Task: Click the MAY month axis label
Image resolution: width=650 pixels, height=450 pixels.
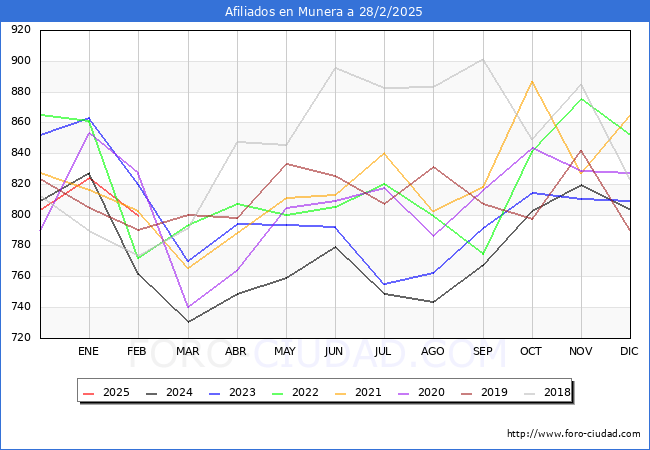Action: [x=285, y=351]
